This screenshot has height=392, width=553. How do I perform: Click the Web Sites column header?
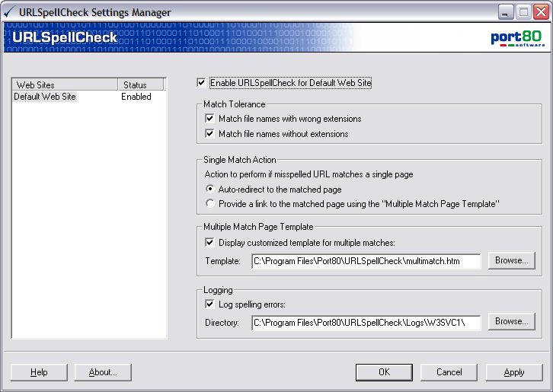65,84
